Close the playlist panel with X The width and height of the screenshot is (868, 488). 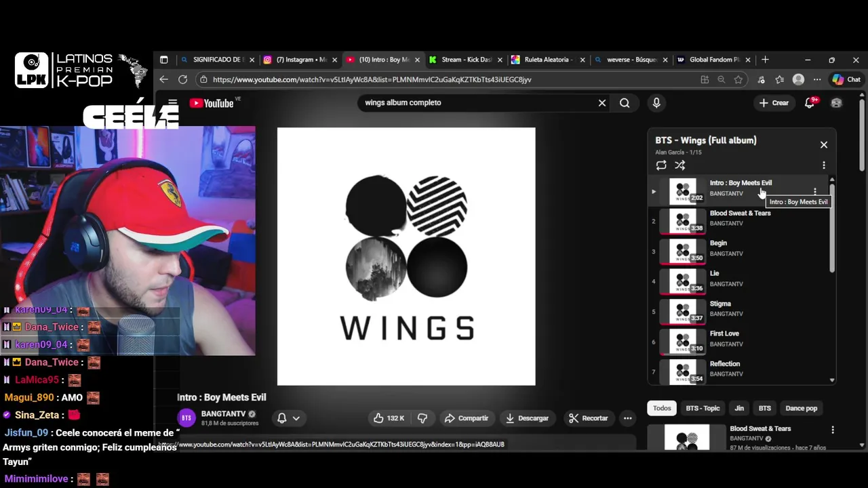click(824, 144)
